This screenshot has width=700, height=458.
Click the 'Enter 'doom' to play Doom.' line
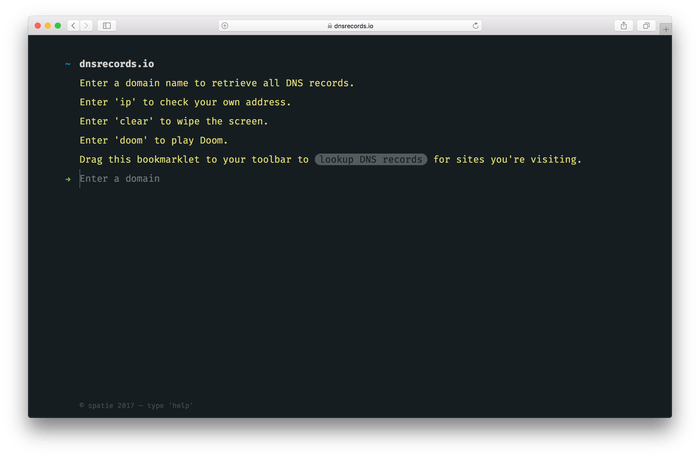tap(154, 140)
